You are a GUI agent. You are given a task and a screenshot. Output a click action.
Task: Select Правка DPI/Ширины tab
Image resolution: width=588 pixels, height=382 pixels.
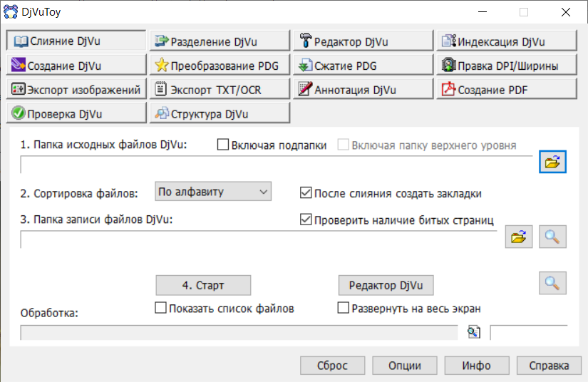(x=507, y=65)
